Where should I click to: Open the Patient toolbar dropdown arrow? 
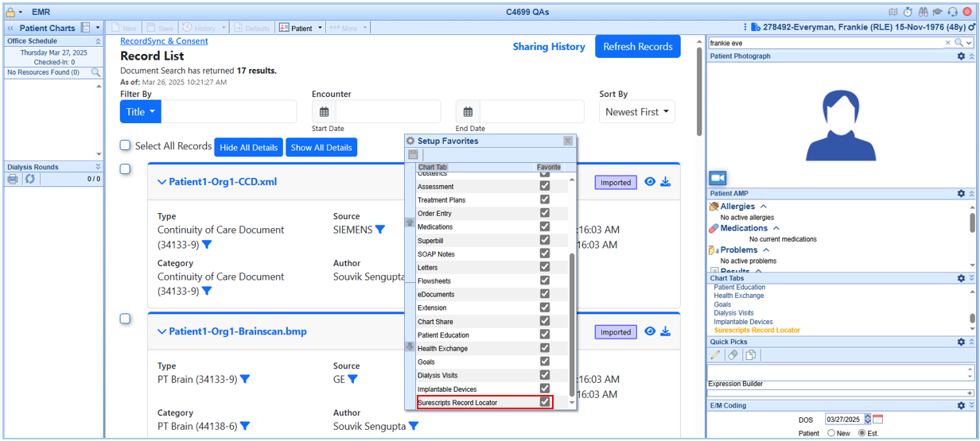point(320,28)
